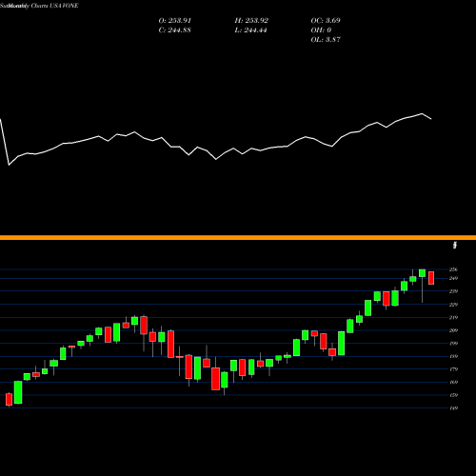Click the first red candle at chart's left end

9,400
